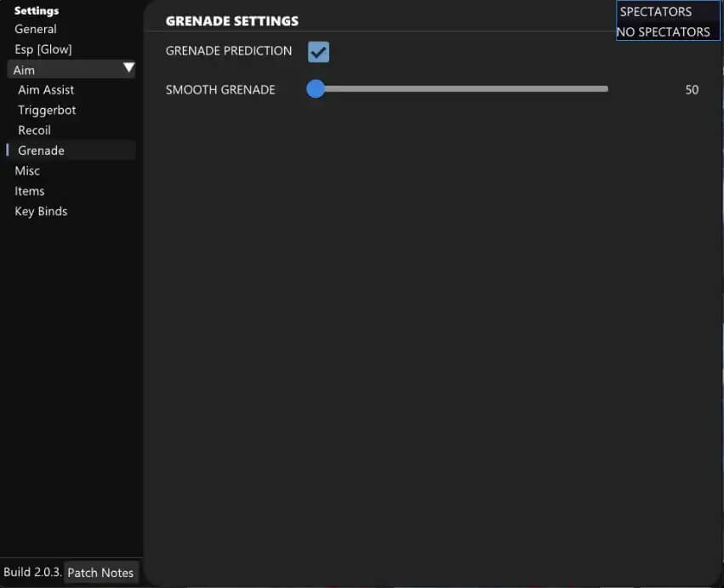
Task: Click the Settings header in the sidebar
Action: pyautogui.click(x=37, y=11)
